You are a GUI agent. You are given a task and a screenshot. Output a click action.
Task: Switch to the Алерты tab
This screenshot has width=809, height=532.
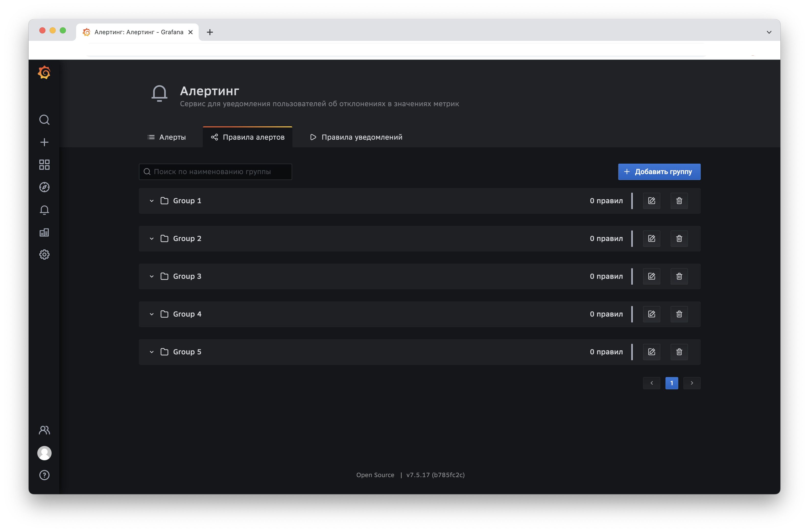coord(167,137)
